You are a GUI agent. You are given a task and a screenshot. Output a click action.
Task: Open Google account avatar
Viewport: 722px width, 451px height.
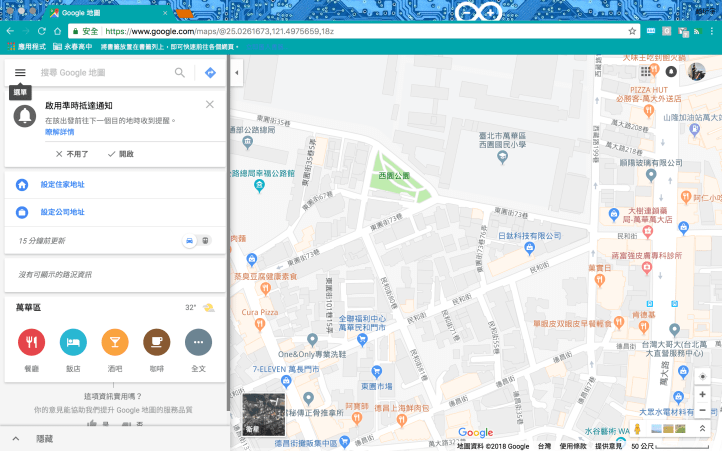(697, 71)
